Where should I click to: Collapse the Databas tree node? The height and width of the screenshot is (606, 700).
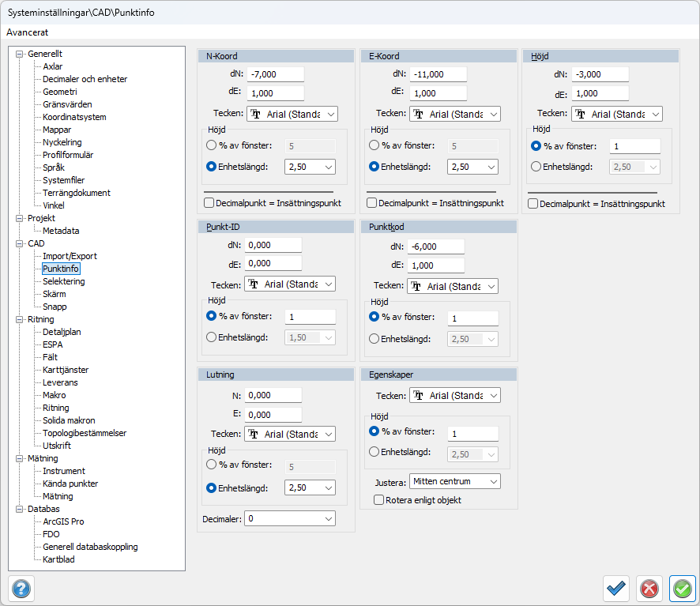pyautogui.click(x=20, y=509)
